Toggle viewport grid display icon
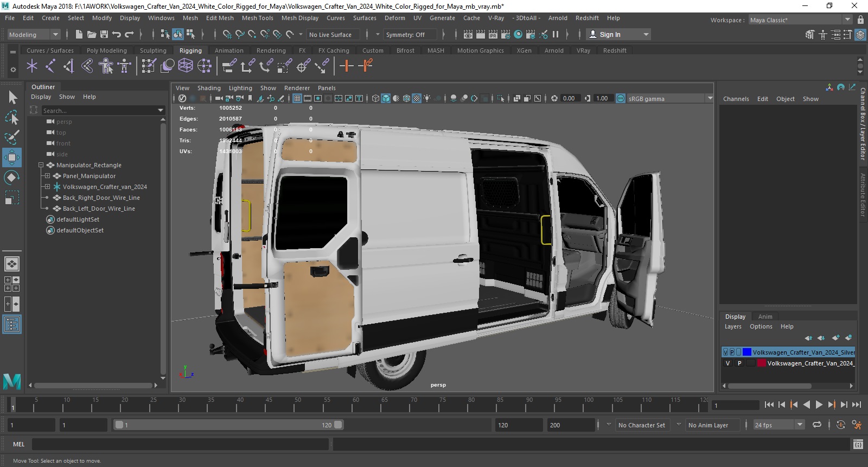 [x=297, y=98]
